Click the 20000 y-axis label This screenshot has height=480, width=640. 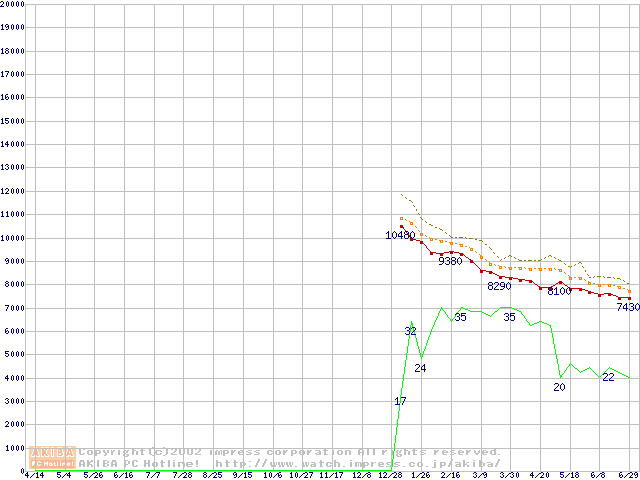coord(12,4)
